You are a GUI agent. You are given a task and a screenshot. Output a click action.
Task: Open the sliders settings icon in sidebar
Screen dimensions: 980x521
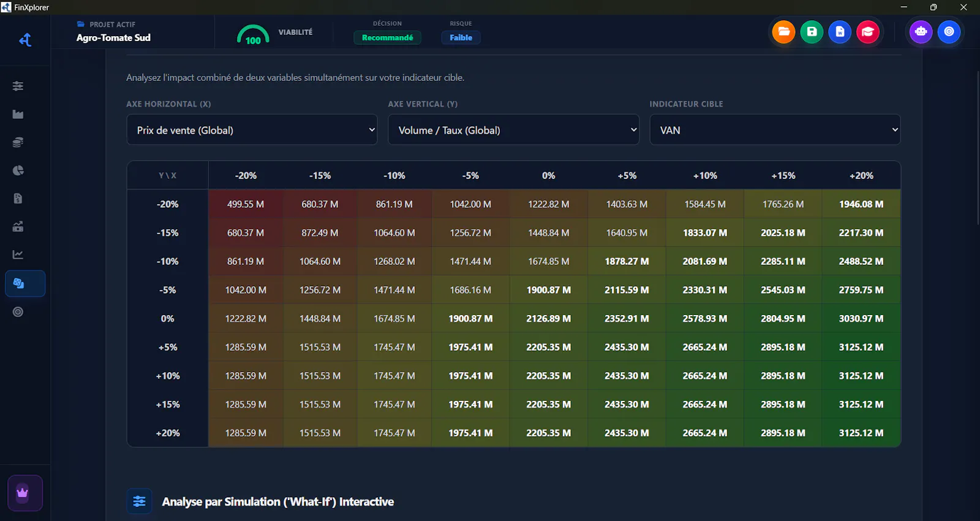(x=18, y=86)
